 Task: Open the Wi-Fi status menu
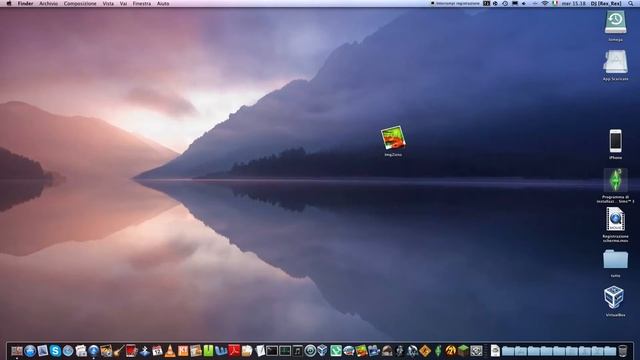(x=544, y=3)
